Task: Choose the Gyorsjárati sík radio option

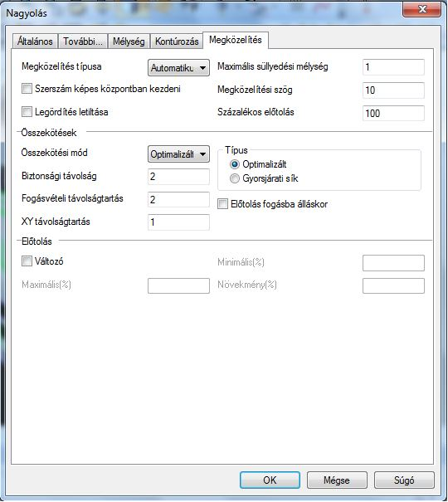Action: [x=235, y=178]
